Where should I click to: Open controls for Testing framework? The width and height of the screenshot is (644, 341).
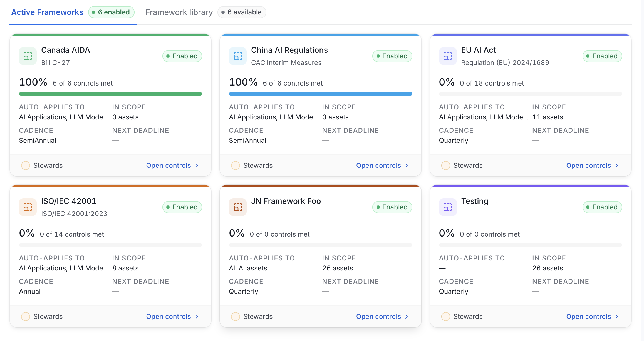tap(593, 317)
